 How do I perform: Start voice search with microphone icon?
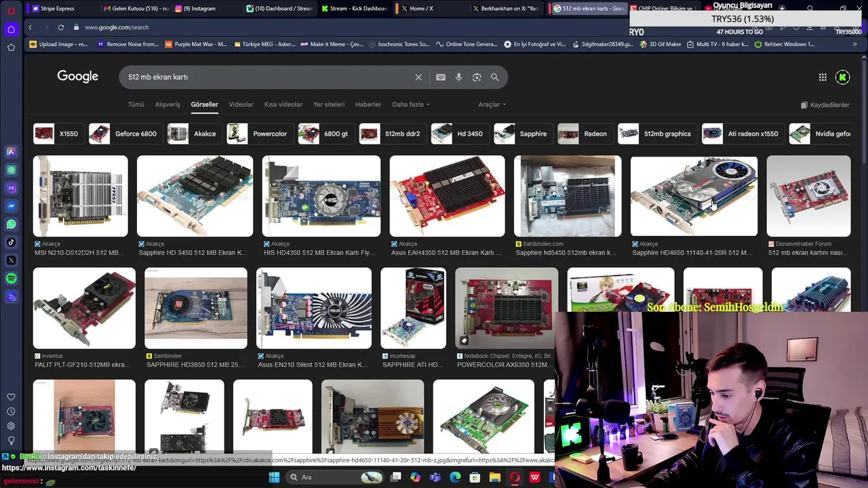pyautogui.click(x=458, y=77)
